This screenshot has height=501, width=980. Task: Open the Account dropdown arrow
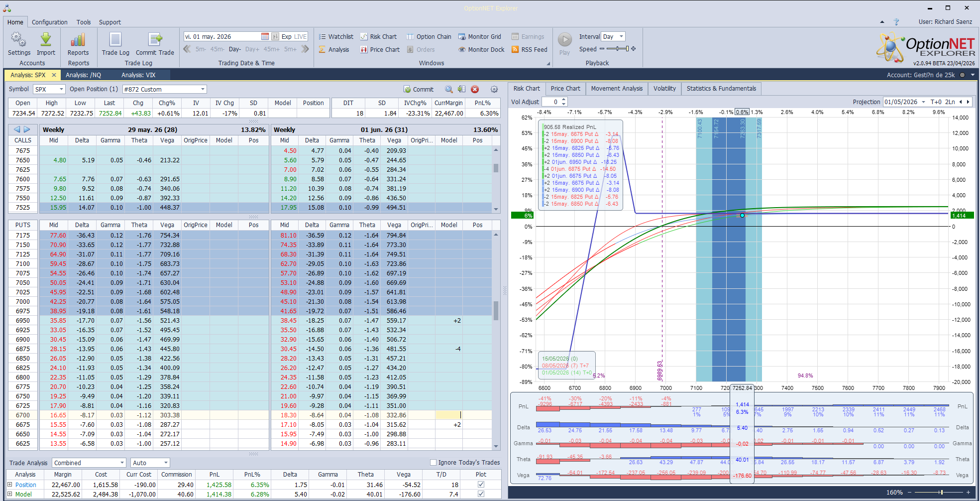pyautogui.click(x=973, y=75)
